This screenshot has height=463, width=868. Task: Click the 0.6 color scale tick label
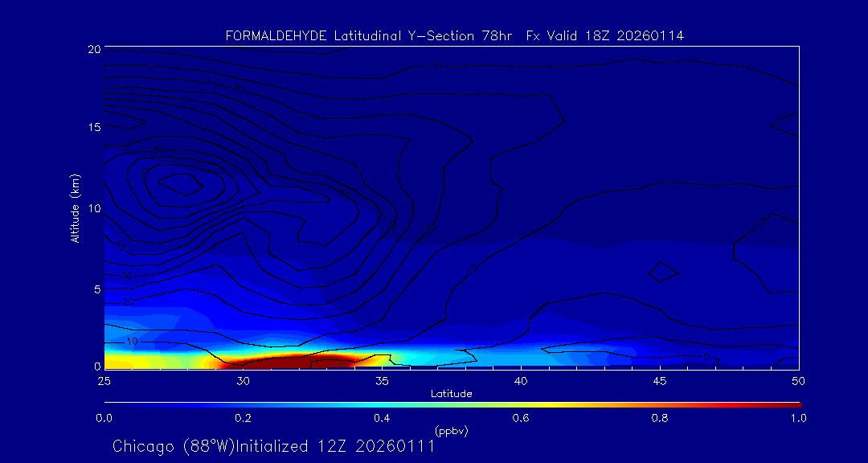[521, 418]
